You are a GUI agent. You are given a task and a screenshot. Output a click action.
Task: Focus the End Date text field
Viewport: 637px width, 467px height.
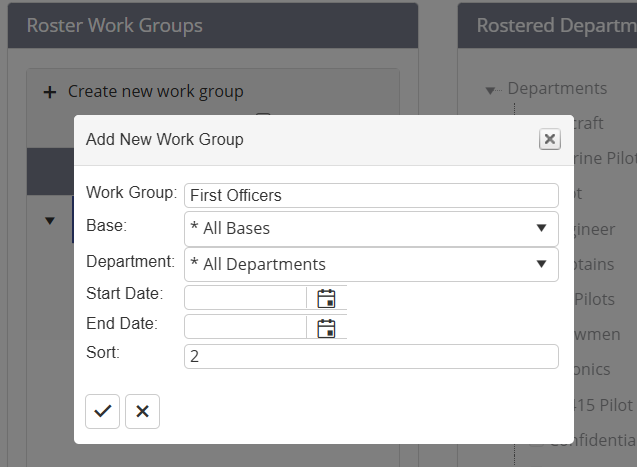245,328
